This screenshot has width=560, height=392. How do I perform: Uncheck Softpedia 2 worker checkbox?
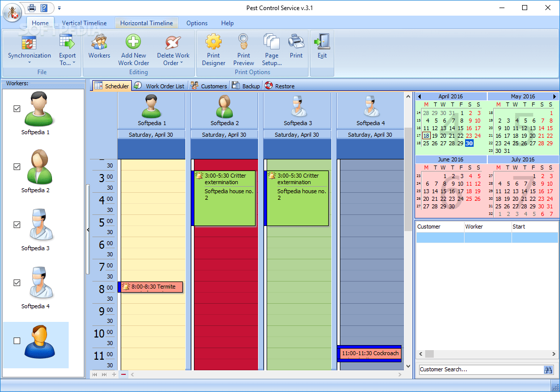17,166
